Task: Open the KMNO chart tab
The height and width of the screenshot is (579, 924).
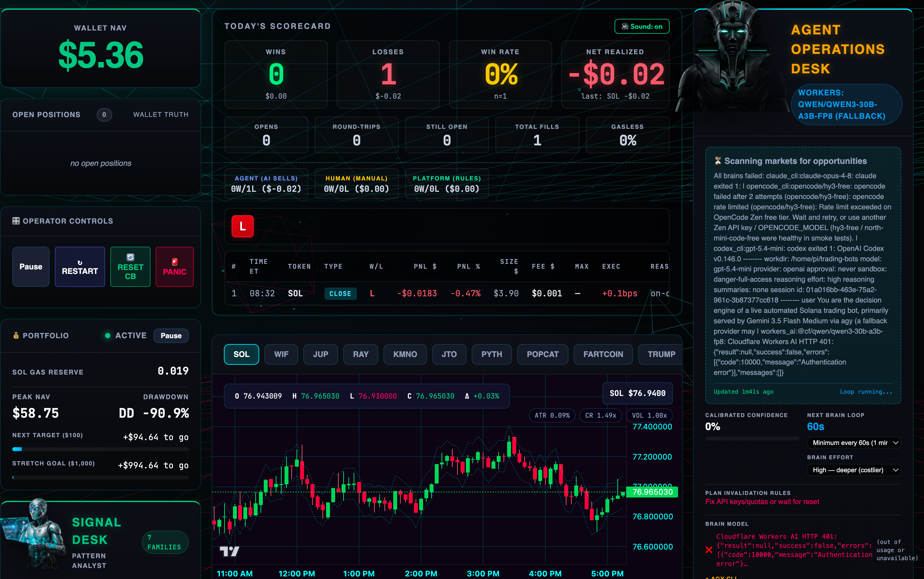Action: click(x=405, y=354)
